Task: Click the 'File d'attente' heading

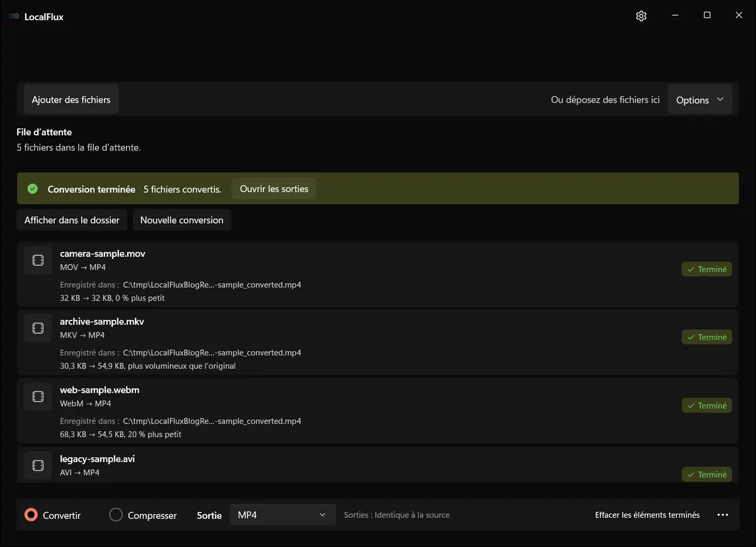Action: 44,132
